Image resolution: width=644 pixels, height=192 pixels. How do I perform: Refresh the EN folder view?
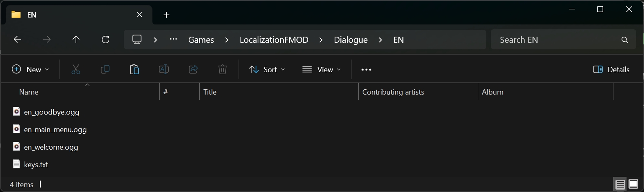pos(106,40)
